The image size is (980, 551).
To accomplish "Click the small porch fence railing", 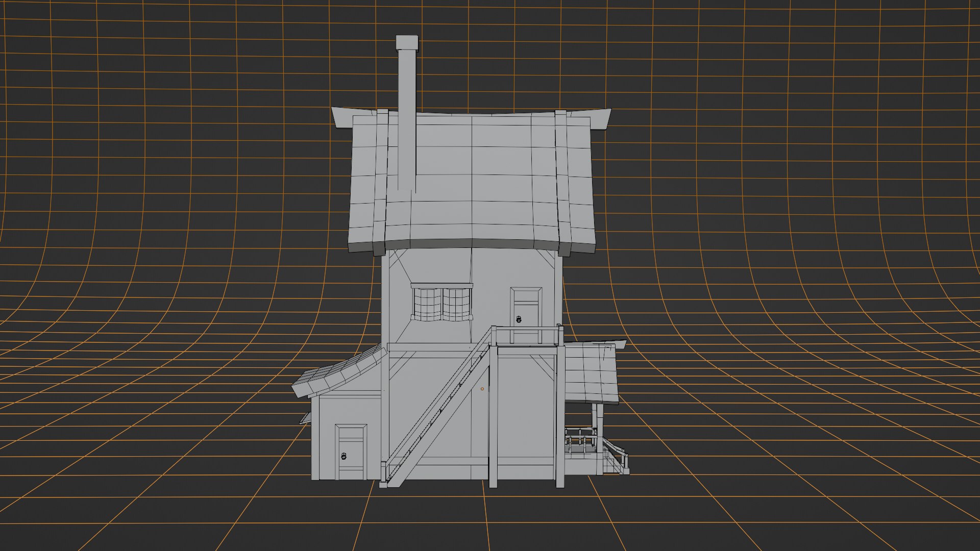I will coord(580,438).
